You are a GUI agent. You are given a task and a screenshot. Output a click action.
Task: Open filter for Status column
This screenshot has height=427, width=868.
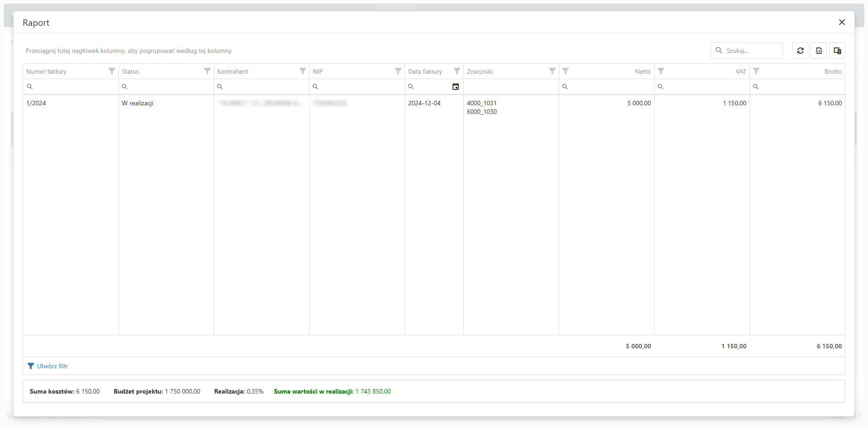(207, 71)
